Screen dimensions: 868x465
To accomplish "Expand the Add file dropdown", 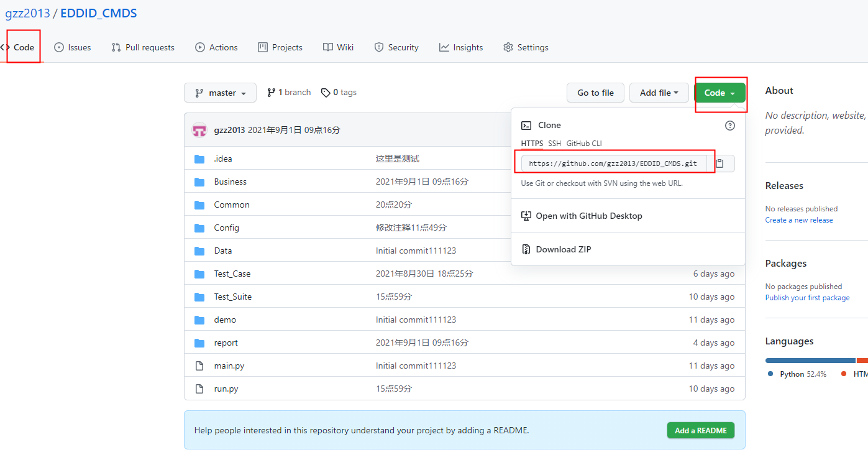I will [659, 93].
